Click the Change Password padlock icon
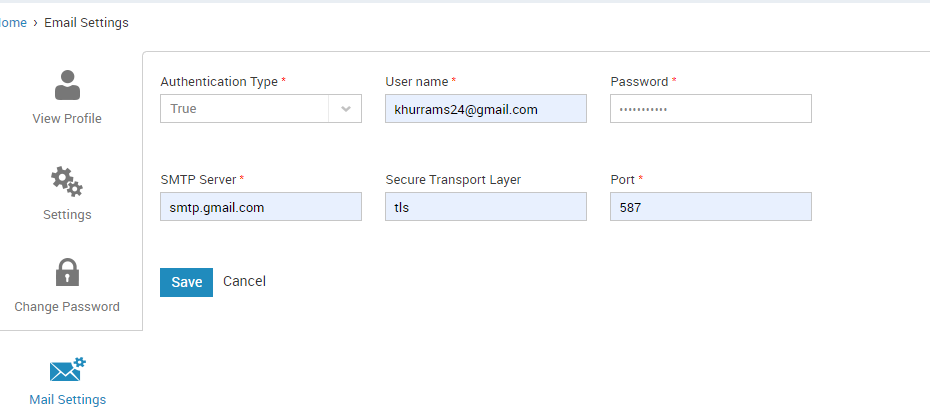This screenshot has width=930, height=419. click(67, 272)
